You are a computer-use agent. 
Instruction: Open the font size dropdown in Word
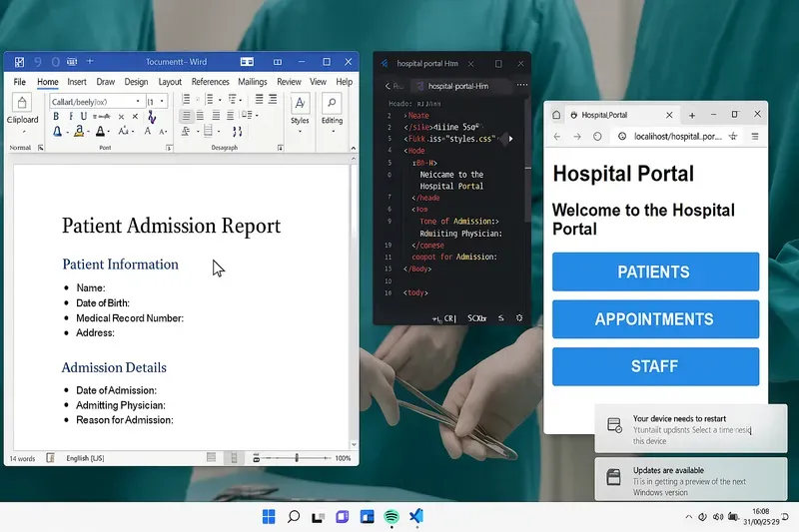coord(162,101)
